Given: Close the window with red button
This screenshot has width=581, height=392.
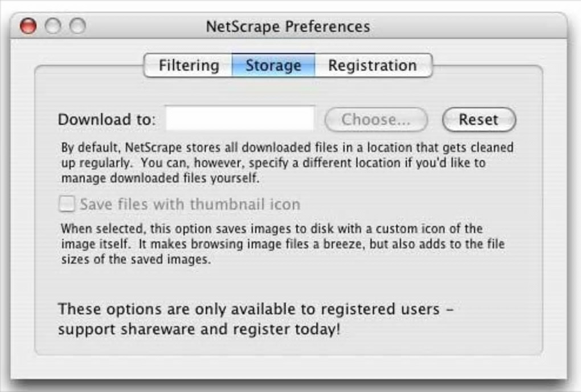Looking at the screenshot, I should pos(28,26).
